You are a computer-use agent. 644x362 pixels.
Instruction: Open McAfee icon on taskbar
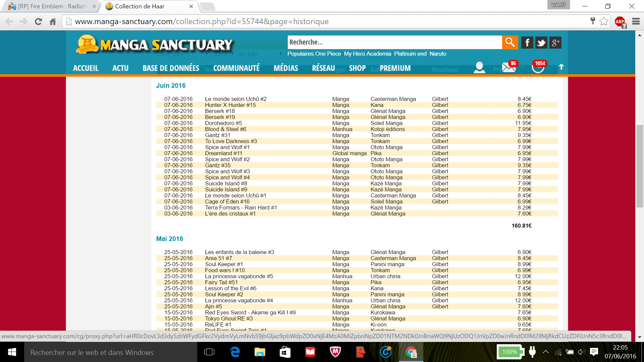335,352
